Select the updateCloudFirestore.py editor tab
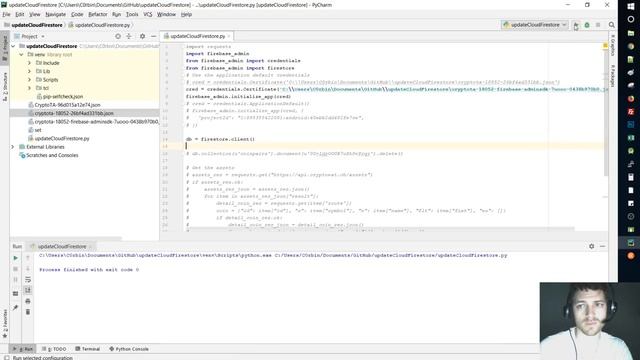 click(x=198, y=36)
